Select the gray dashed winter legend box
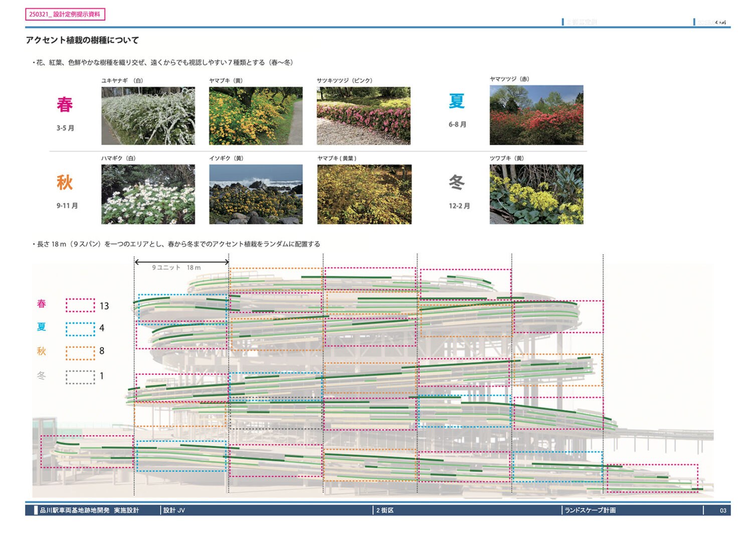 pyautogui.click(x=80, y=377)
